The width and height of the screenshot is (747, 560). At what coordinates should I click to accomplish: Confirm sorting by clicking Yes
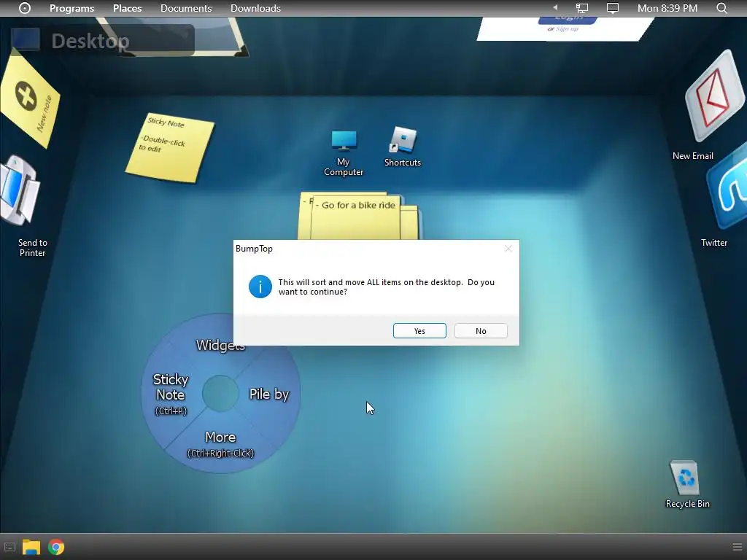pyautogui.click(x=419, y=331)
